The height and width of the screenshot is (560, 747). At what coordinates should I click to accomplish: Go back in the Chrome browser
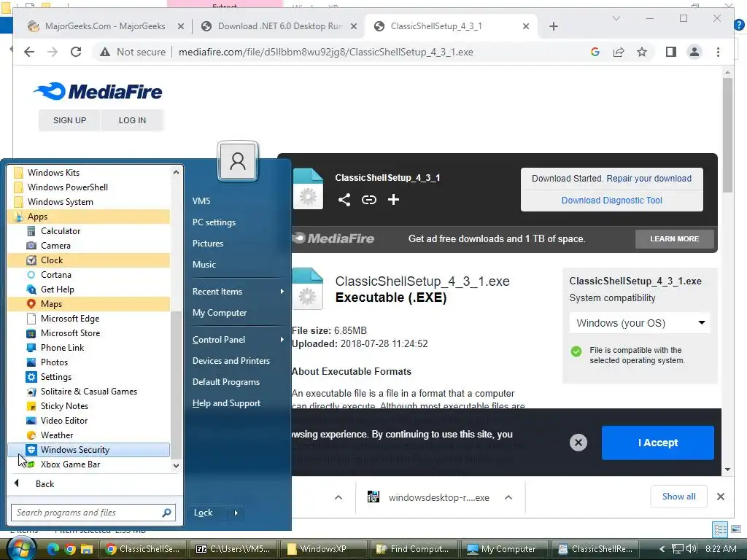(29, 52)
